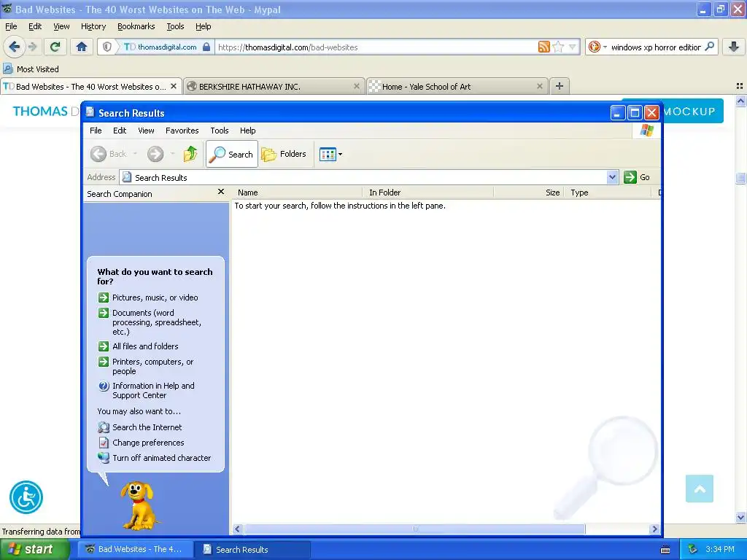This screenshot has width=747, height=560.
Task: Sort results by In Folder column
Action: pos(428,192)
